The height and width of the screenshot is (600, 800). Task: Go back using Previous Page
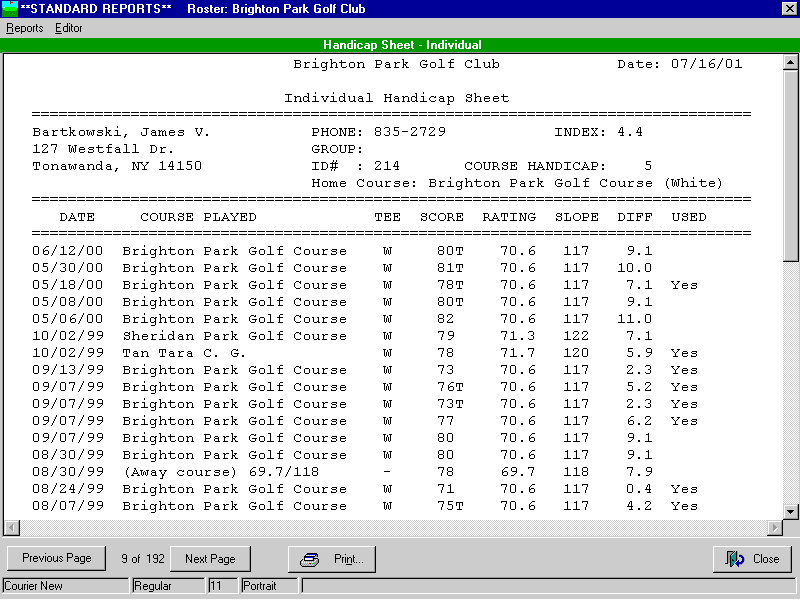click(55, 559)
